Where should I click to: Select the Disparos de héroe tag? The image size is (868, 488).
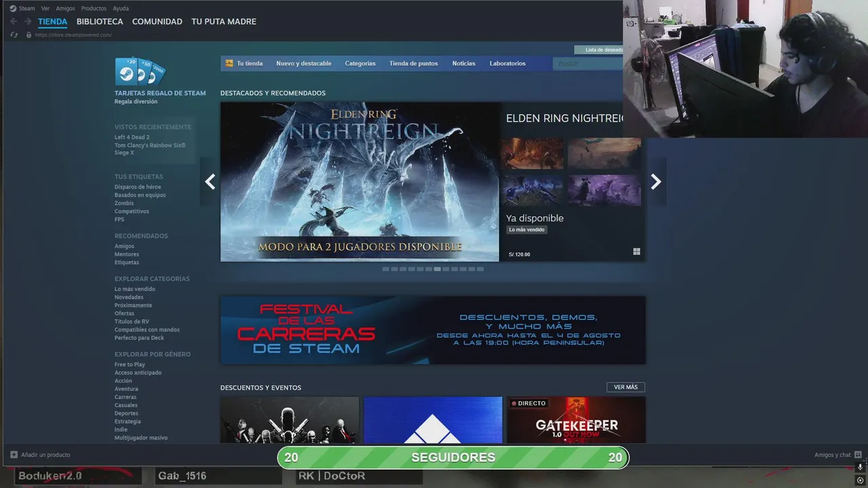click(138, 187)
